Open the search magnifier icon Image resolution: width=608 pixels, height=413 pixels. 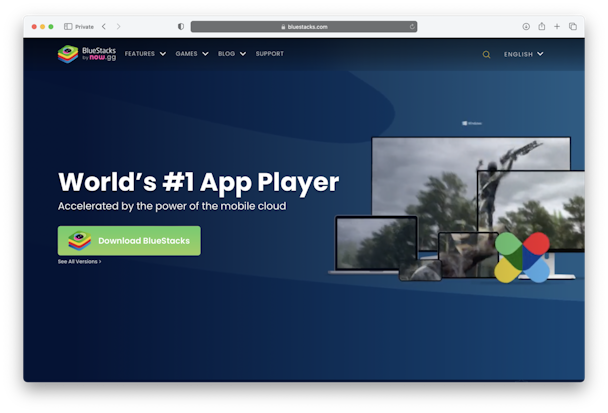(x=486, y=55)
